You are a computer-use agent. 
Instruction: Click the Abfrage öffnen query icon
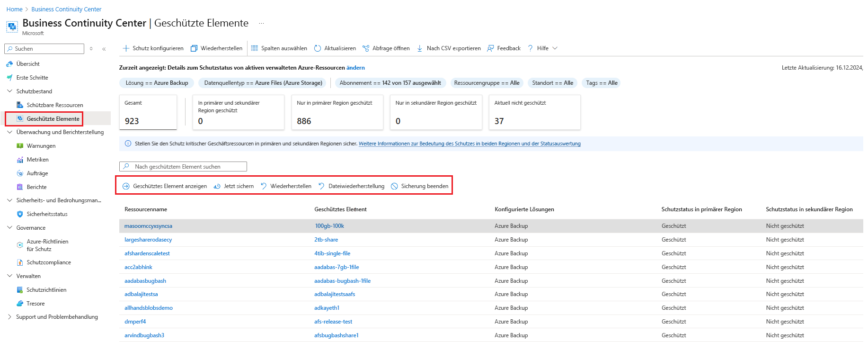pyautogui.click(x=366, y=48)
